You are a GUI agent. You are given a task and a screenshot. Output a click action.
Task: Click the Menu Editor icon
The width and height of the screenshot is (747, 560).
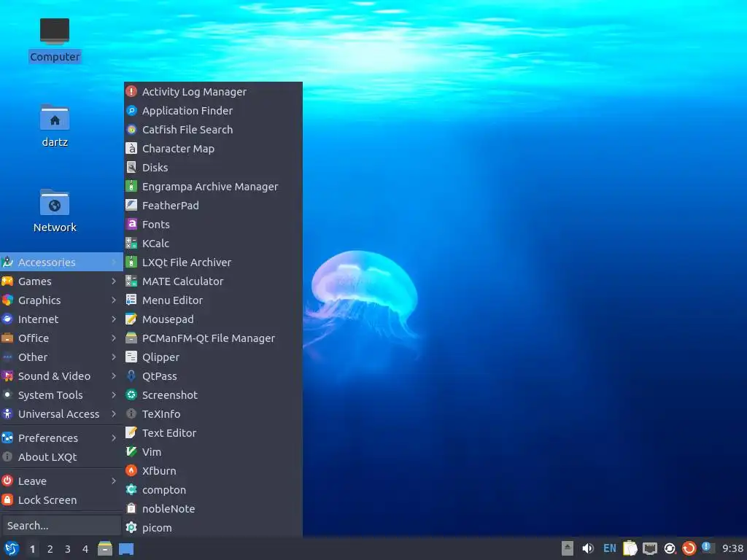(131, 300)
